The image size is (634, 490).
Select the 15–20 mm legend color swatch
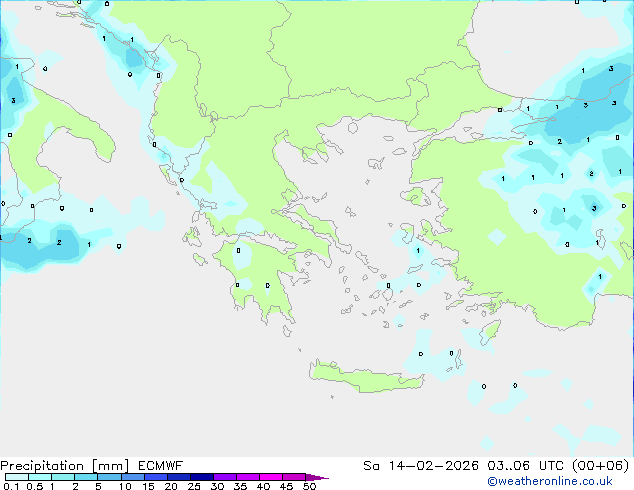(x=155, y=477)
